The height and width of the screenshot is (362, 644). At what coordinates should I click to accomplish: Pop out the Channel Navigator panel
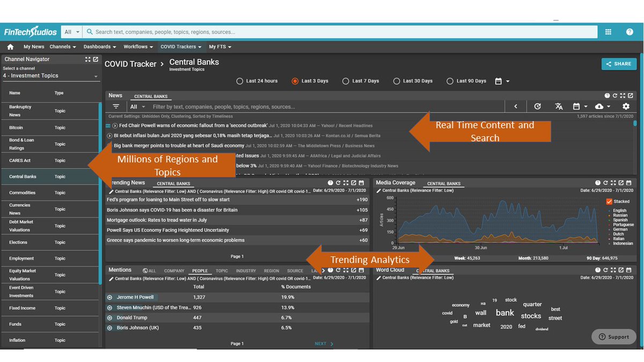96,60
